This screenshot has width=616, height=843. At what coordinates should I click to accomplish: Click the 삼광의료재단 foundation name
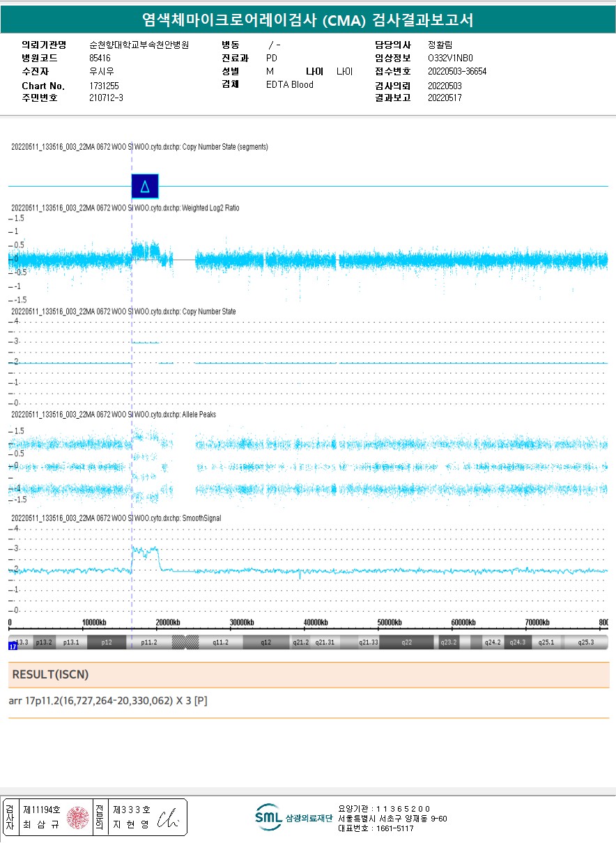point(309,818)
